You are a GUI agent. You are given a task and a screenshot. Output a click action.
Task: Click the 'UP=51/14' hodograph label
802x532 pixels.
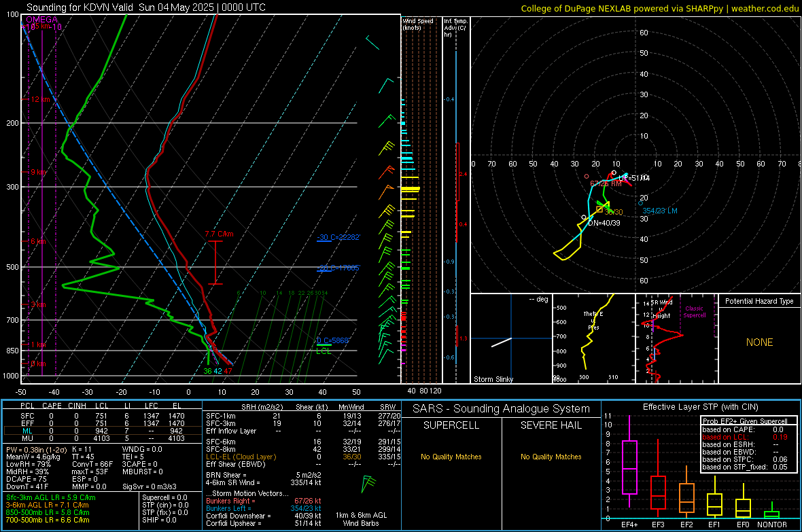[634, 178]
